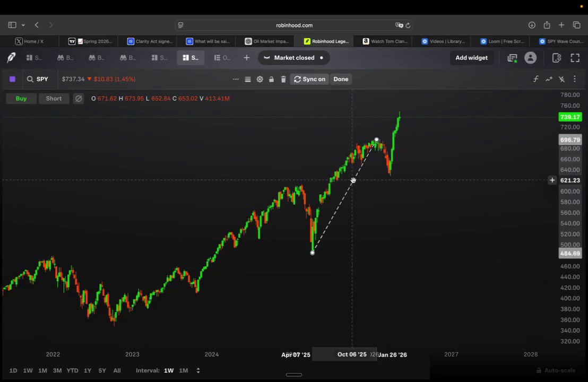Click the Done button
Screen dimensions: 588x382
[x=341, y=79]
